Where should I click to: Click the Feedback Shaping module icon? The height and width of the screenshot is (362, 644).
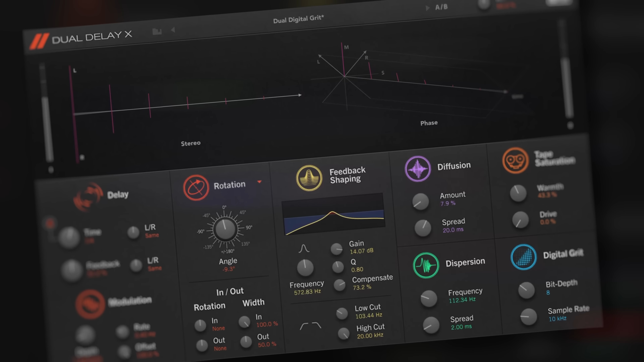(x=309, y=178)
